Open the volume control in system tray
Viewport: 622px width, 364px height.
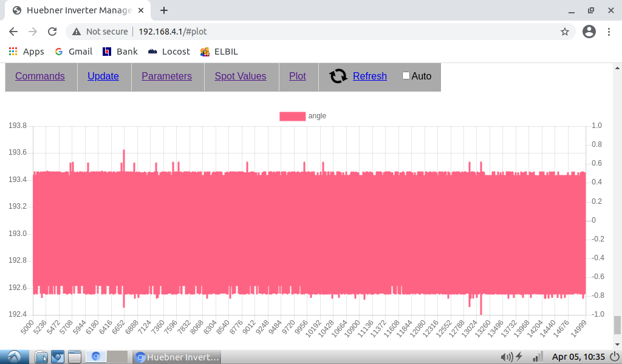505,357
